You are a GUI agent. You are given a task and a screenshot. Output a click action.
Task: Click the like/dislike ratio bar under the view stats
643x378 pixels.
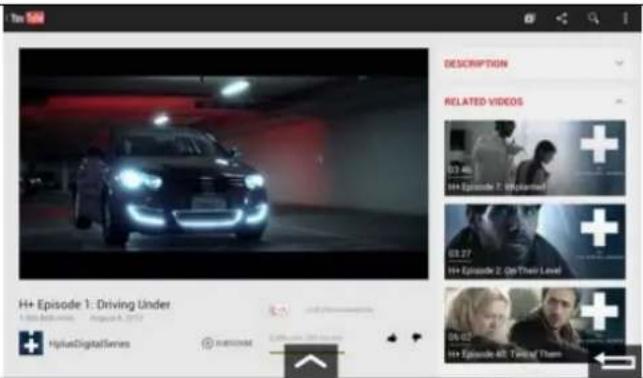(x=307, y=352)
